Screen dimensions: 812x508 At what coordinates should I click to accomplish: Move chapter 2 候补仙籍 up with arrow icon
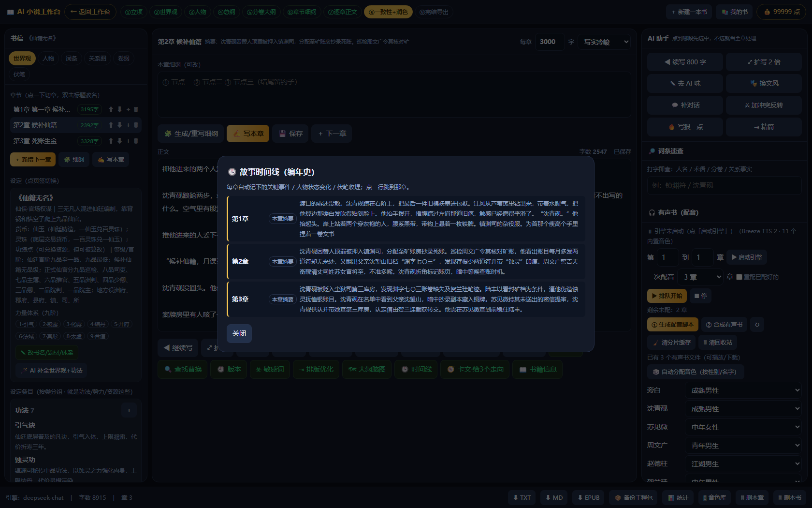coord(111,125)
